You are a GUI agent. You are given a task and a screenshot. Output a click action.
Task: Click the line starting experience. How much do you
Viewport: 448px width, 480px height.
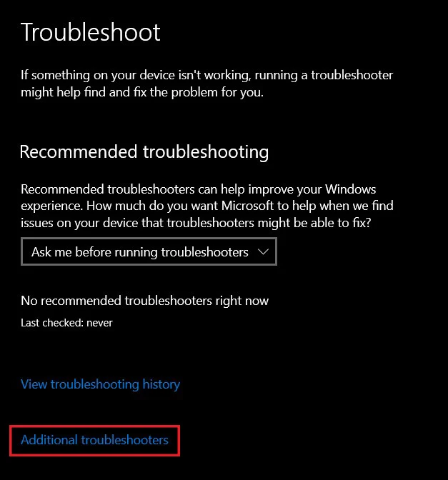coord(207,206)
